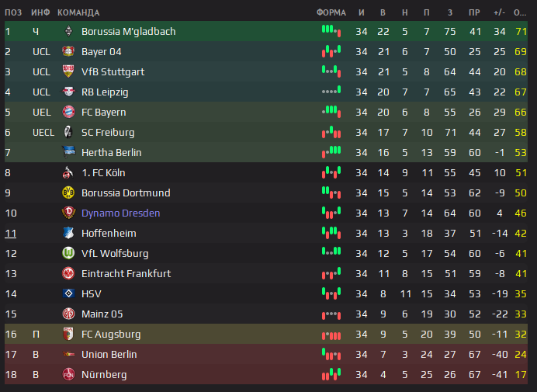Image resolution: width=537 pixels, height=392 pixels.
Task: Click the RB Leipzig logo icon
Action: (68, 92)
